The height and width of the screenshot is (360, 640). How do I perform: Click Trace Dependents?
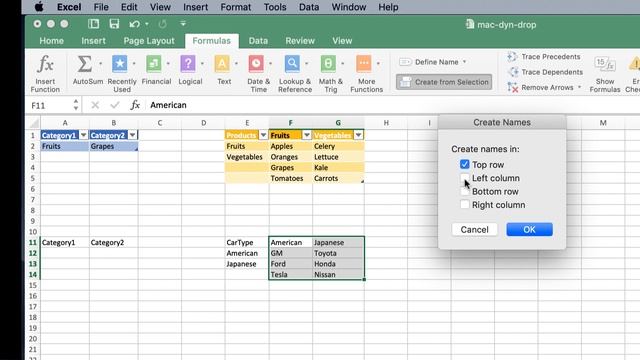545,72
